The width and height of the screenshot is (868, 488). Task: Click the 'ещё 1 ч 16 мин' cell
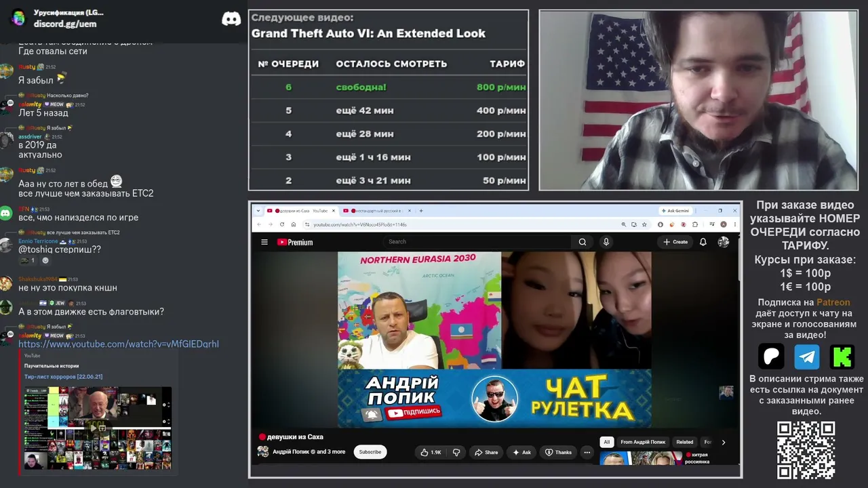tap(373, 157)
